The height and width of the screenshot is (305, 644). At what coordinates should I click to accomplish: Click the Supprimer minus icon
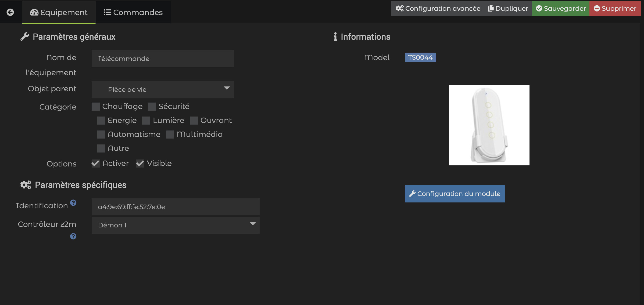597,8
